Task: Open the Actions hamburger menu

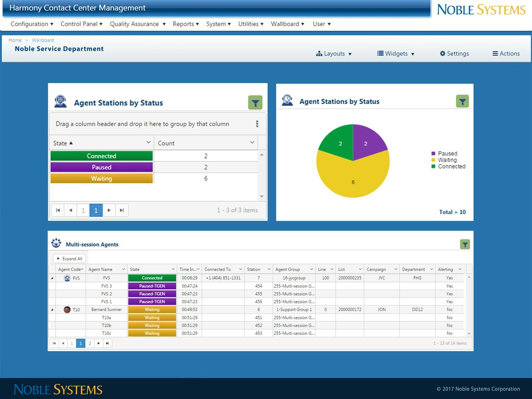Action: click(x=506, y=54)
